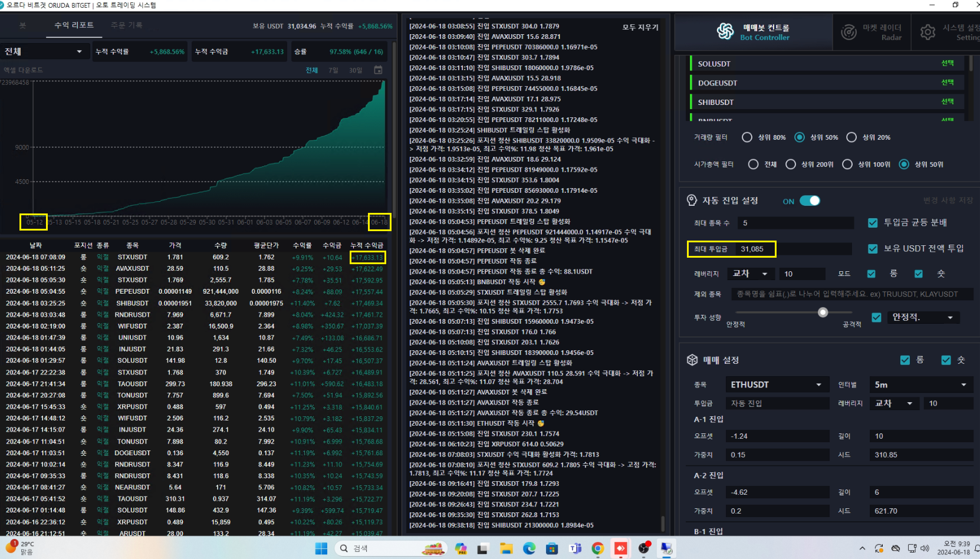980x559 pixels.
Task: Open the volume speaker tray icon
Action: tap(924, 548)
